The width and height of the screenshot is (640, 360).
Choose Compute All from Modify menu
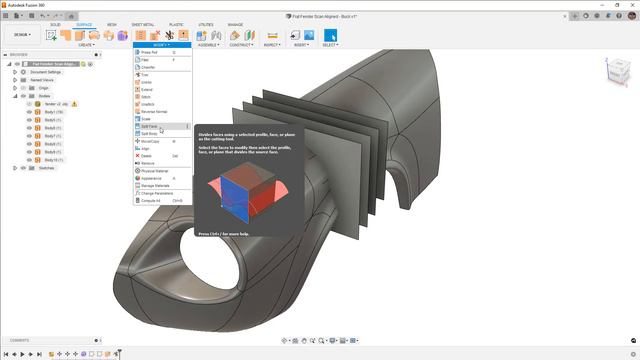click(x=162, y=201)
